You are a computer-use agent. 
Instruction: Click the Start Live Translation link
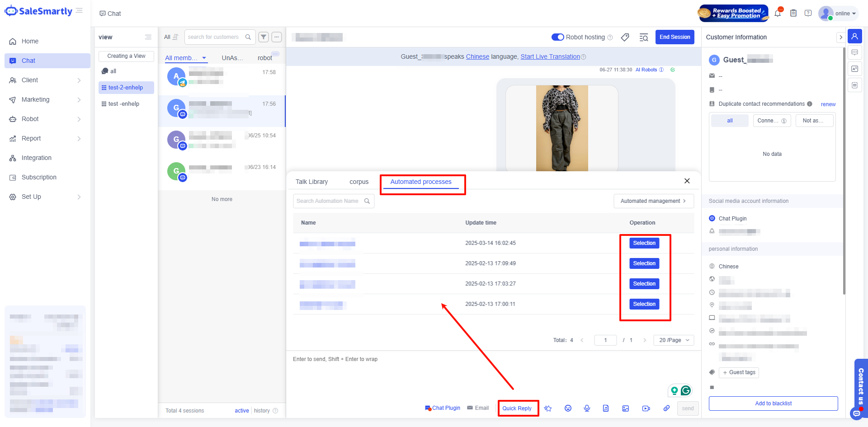click(550, 56)
